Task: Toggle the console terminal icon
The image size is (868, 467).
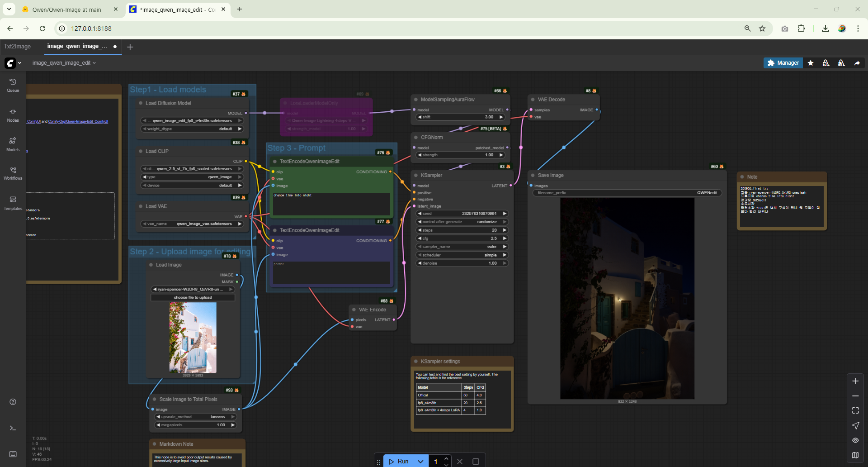Action: point(13,428)
